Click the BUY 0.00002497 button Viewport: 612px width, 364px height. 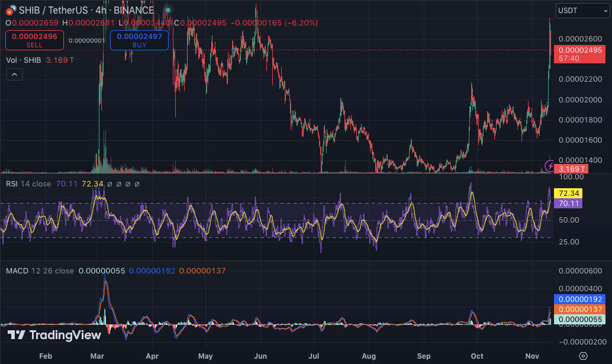coord(139,40)
